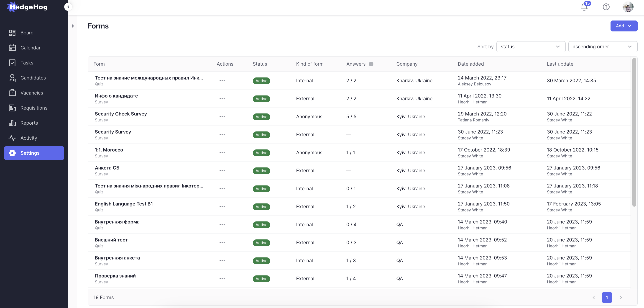Go to Candidates in sidebar
The image size is (644, 308).
33,78
